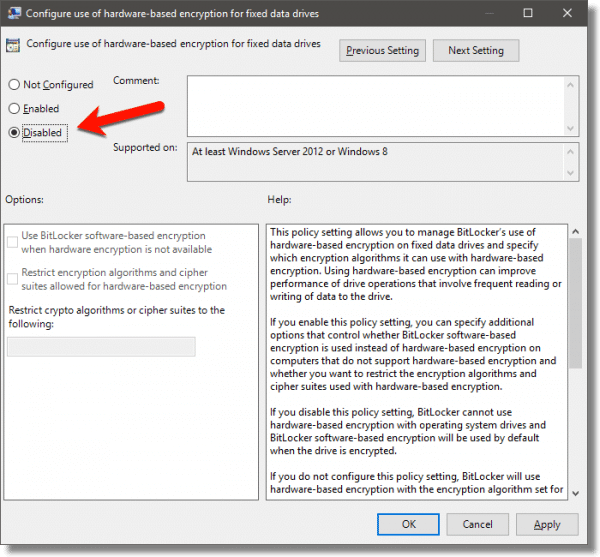Confirm with the OK button

(x=408, y=524)
